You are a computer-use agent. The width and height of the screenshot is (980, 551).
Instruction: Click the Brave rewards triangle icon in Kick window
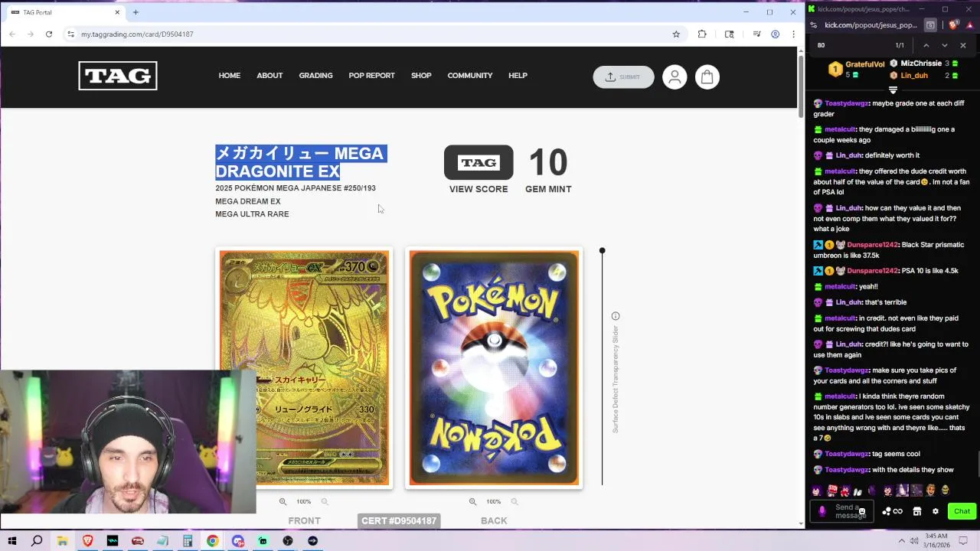click(969, 25)
